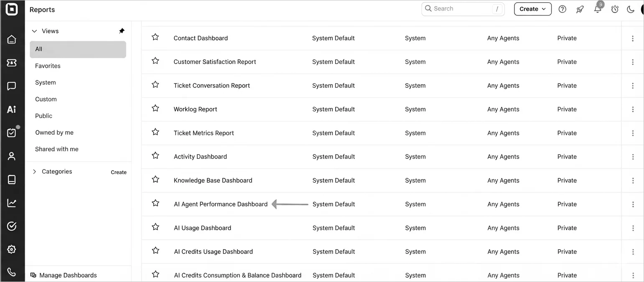Select the Public view
644x282 pixels.
click(44, 116)
